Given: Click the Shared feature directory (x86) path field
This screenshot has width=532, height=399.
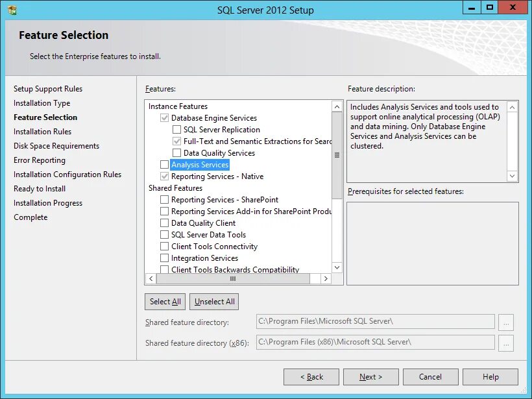Looking at the screenshot, I should [375, 342].
